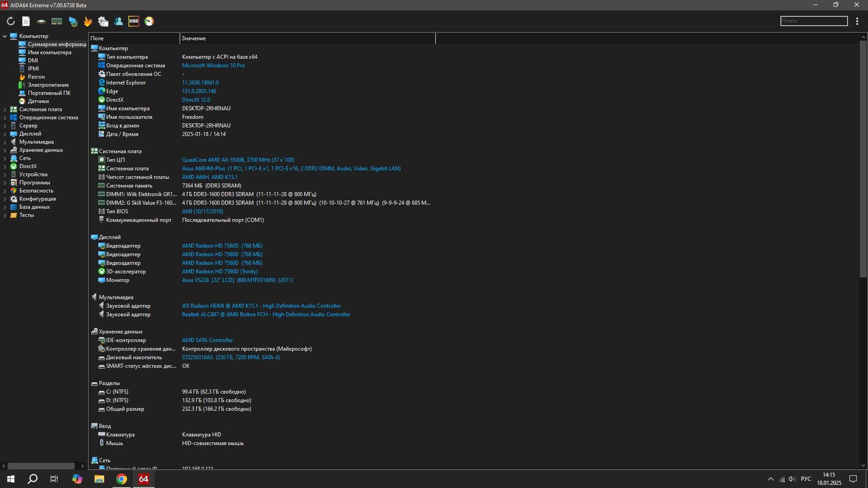Expand the Сервер tree node
The image size is (868, 488).
pyautogui.click(x=5, y=126)
